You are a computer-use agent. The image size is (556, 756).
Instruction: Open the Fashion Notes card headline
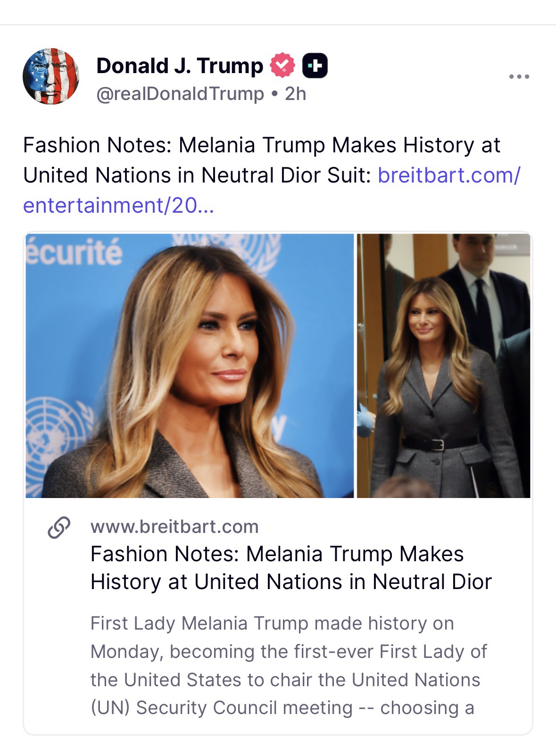pos(290,568)
